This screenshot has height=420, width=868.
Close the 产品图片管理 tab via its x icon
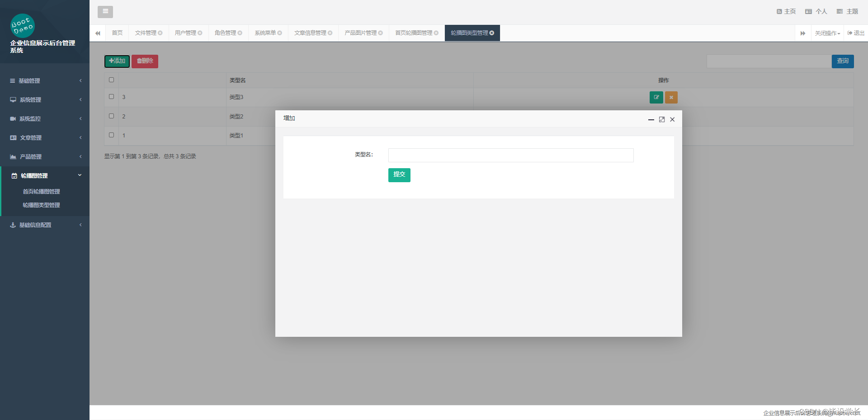[x=380, y=33]
